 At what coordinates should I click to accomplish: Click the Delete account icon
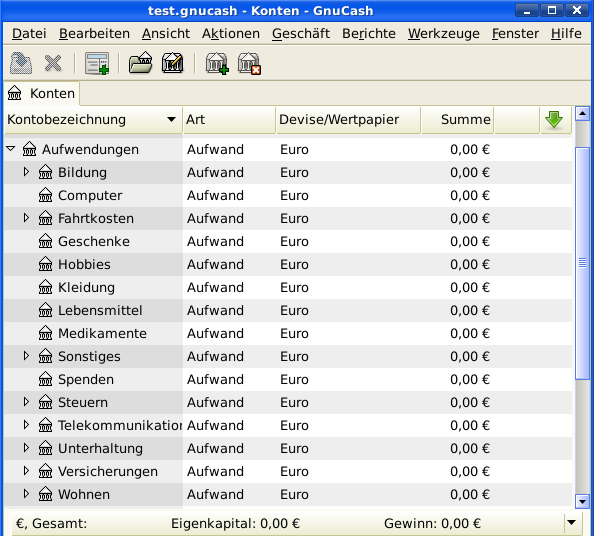coord(249,63)
